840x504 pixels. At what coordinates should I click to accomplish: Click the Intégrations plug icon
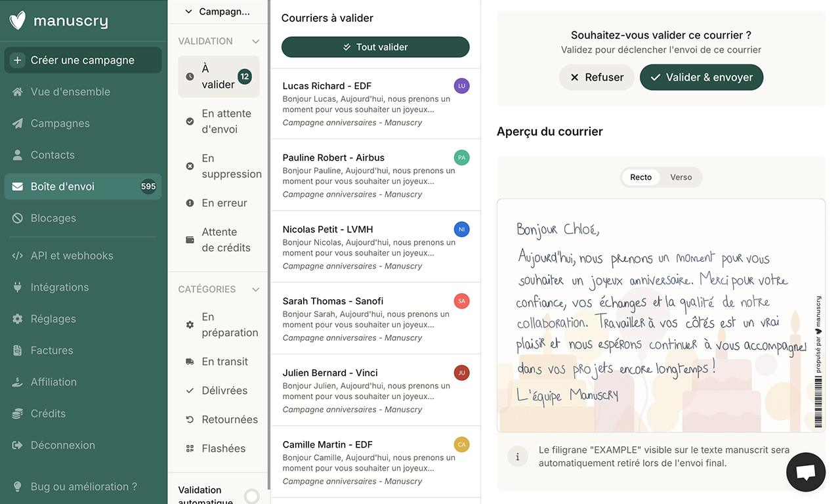pos(18,287)
